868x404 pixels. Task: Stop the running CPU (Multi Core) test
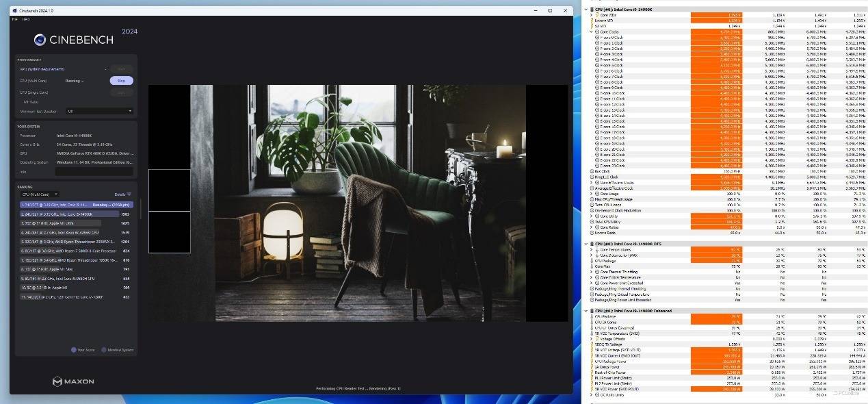[x=121, y=81]
